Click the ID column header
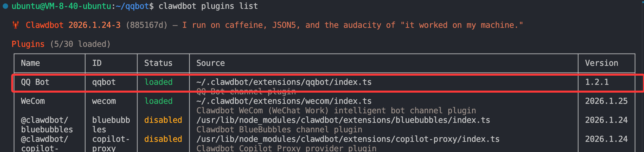This screenshot has height=152, width=644. (97, 63)
